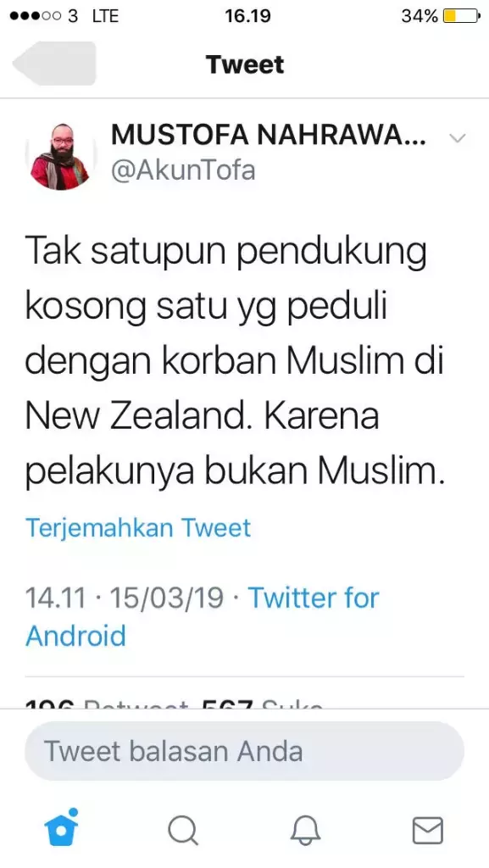
Task: Check the battery indicator
Action: [462, 15]
